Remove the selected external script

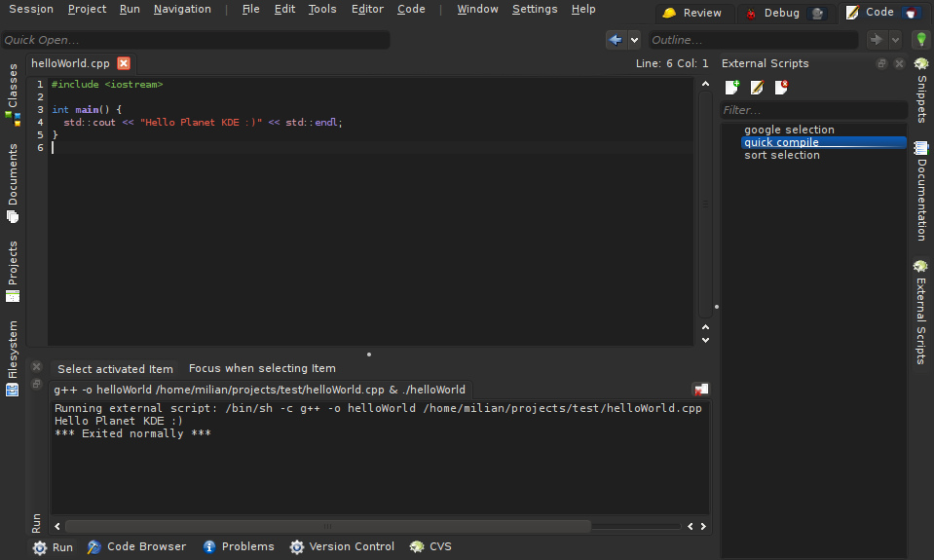pos(781,88)
